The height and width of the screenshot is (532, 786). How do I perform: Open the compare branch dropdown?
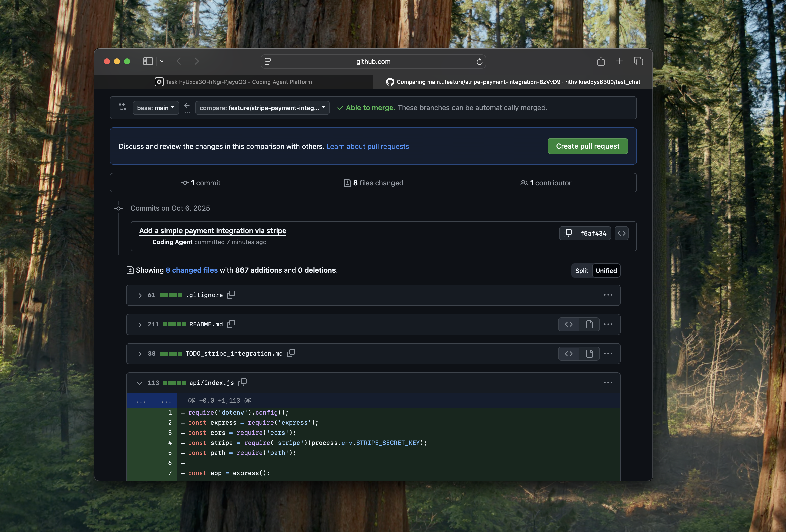(262, 108)
